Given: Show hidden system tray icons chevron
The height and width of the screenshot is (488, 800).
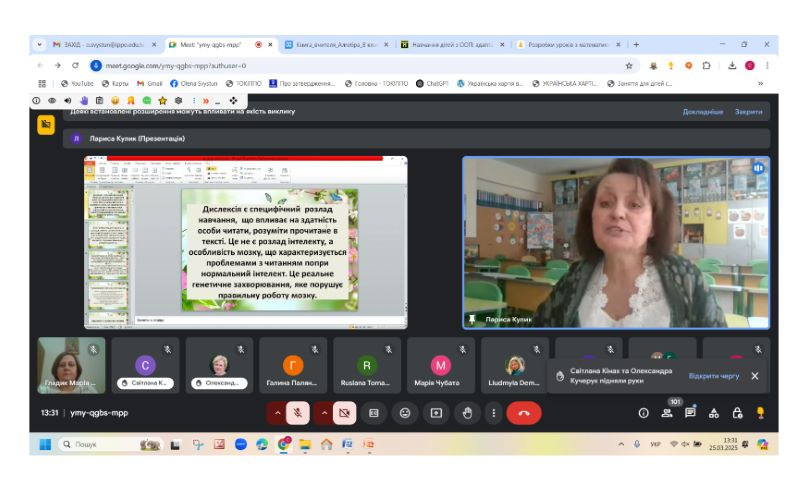Looking at the screenshot, I should click(x=621, y=445).
